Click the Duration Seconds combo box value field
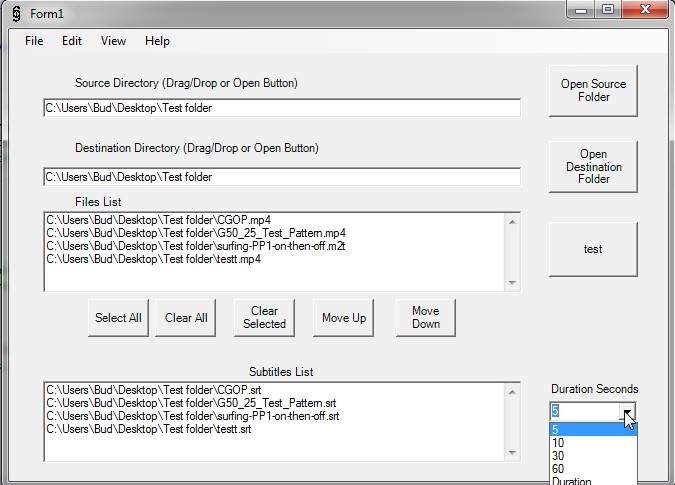Screen dimensions: 675x485 coord(585,411)
